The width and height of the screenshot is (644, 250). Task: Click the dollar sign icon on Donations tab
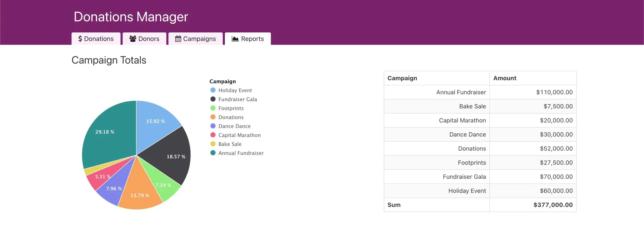[80, 39]
